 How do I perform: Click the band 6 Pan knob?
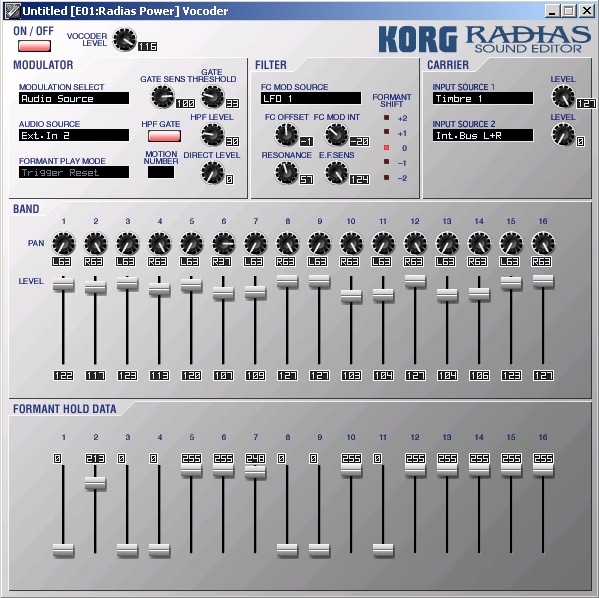tap(223, 243)
